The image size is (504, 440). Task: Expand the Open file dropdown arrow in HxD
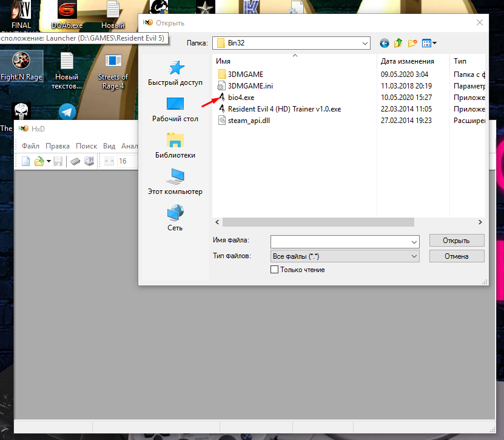click(x=49, y=161)
